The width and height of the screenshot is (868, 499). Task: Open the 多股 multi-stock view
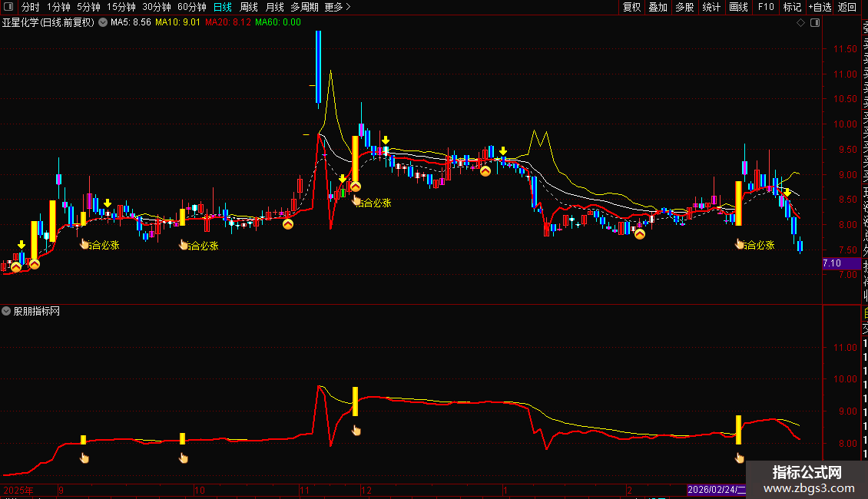(684, 7)
